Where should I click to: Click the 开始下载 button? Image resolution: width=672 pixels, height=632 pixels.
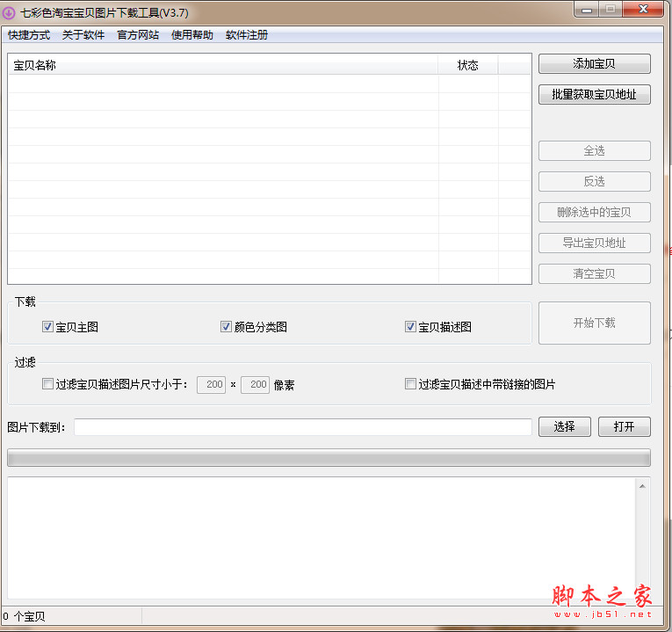(x=595, y=323)
